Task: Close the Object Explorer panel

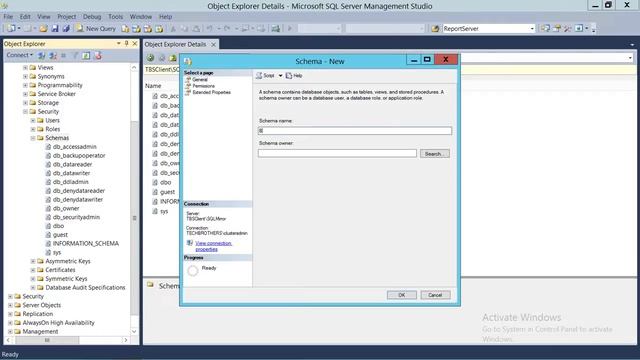Action: pos(135,43)
